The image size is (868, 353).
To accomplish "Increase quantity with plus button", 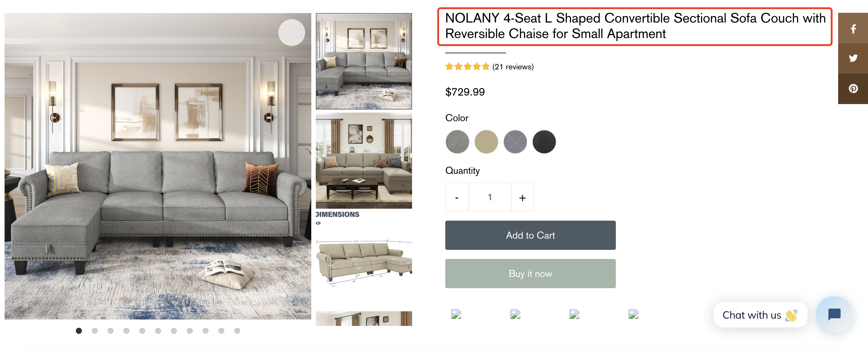I will tap(522, 197).
